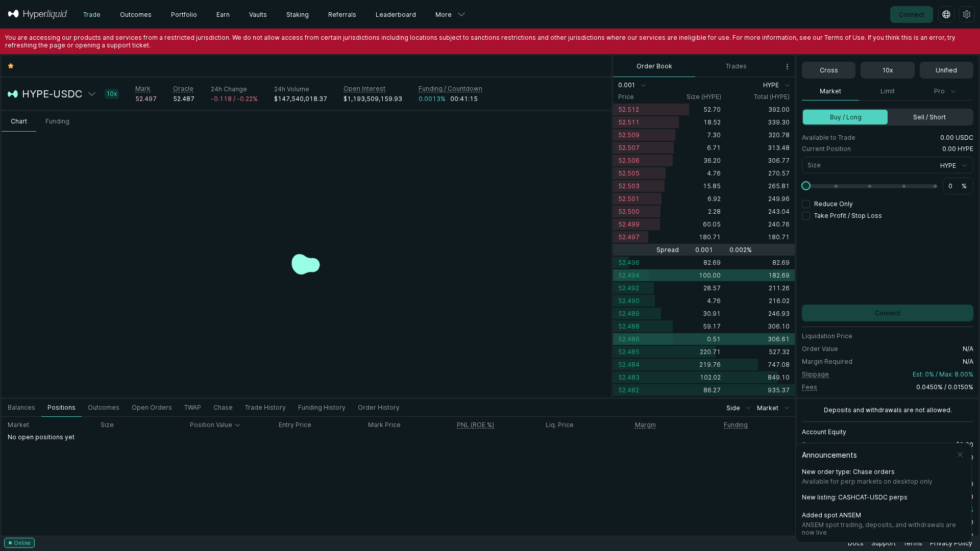980x551 pixels.
Task: Click the 10x leverage button
Action: pos(887,70)
